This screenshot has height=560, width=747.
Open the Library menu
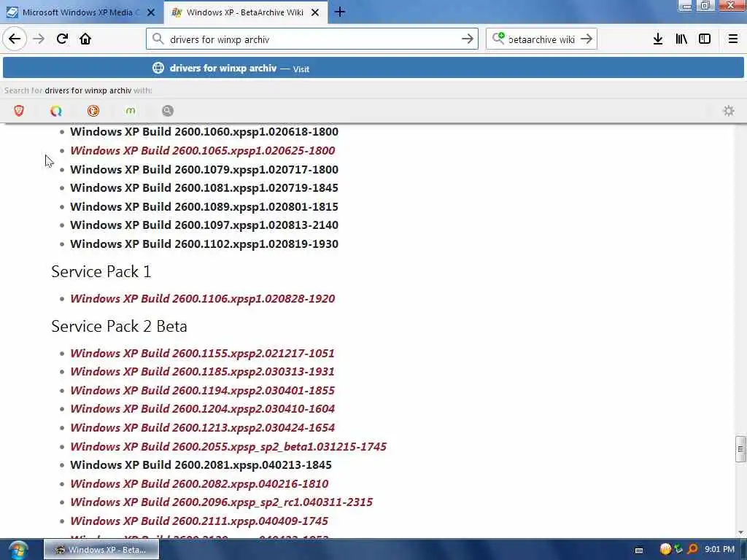coord(681,39)
